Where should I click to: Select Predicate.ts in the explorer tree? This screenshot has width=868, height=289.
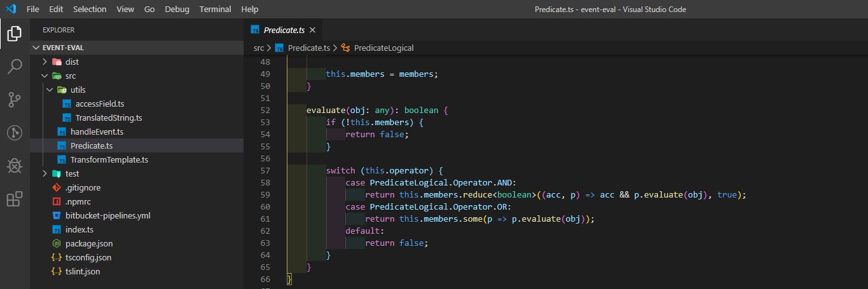pyautogui.click(x=137, y=146)
